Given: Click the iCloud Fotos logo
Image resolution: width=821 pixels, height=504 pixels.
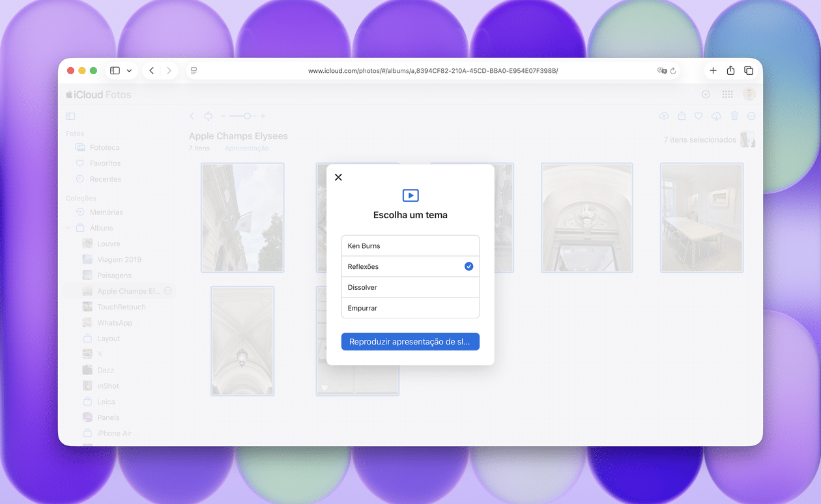Looking at the screenshot, I should (98, 94).
